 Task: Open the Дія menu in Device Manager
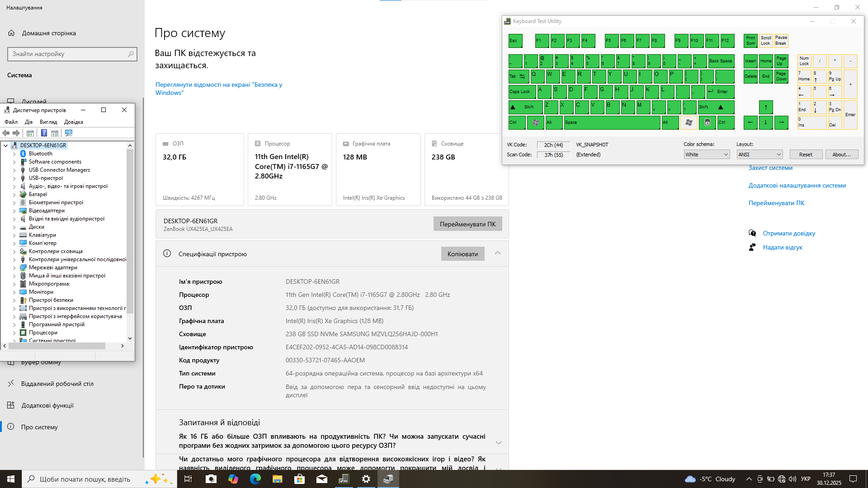(x=28, y=122)
